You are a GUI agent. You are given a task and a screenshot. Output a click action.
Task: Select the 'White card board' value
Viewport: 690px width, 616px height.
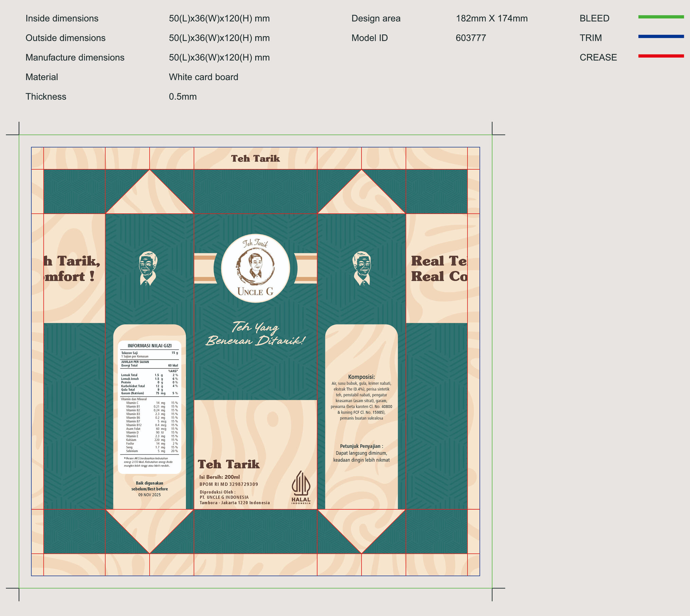(x=203, y=77)
